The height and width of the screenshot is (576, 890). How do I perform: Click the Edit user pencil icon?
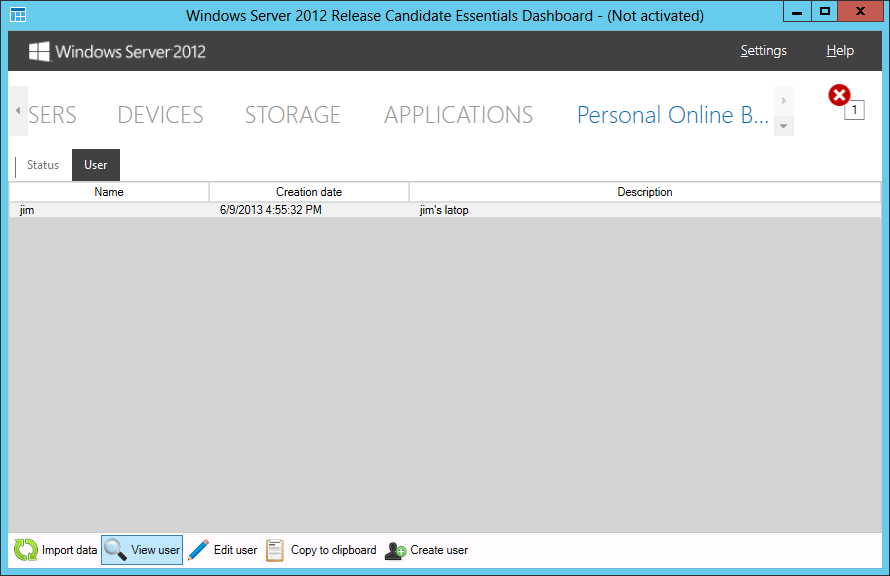click(x=198, y=550)
